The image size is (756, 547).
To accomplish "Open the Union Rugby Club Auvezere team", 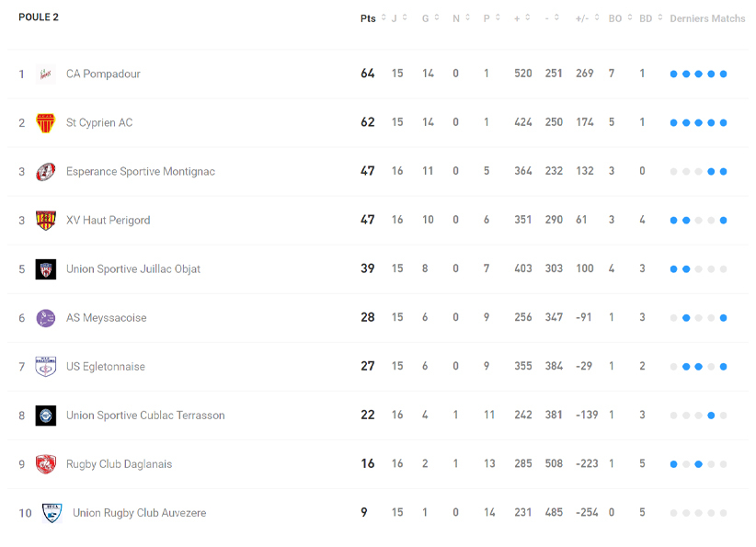I will (139, 513).
